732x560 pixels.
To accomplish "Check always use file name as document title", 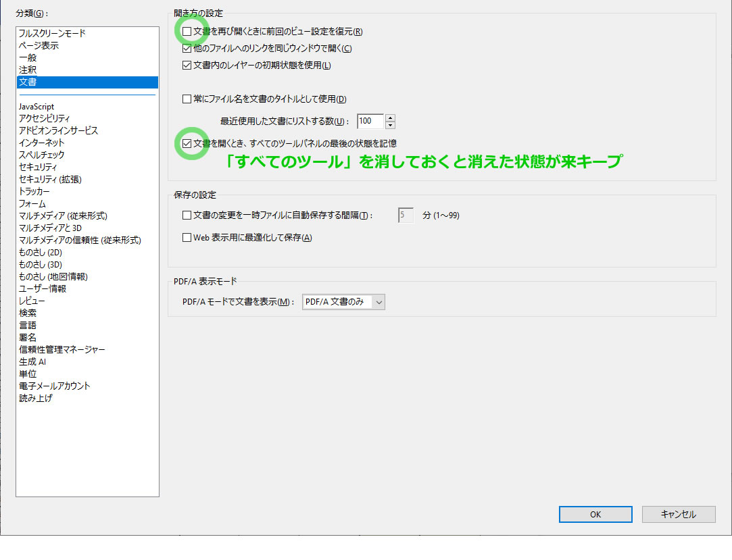I will [x=187, y=99].
